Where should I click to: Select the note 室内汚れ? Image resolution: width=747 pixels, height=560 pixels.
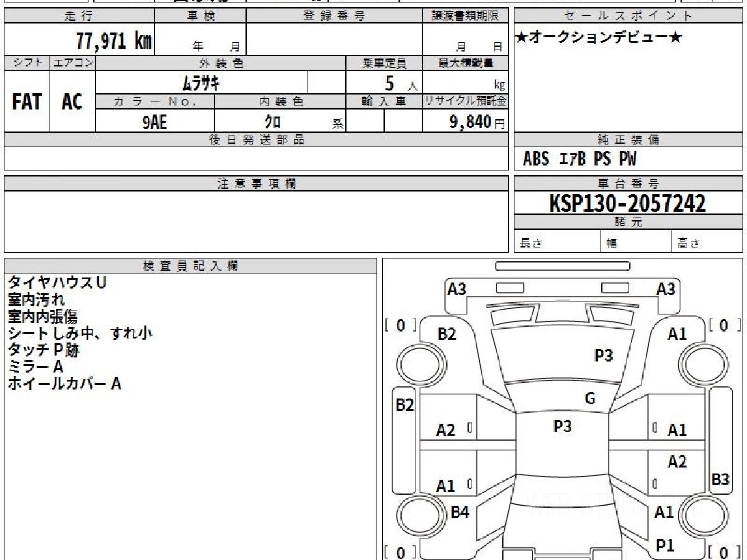tap(37, 299)
